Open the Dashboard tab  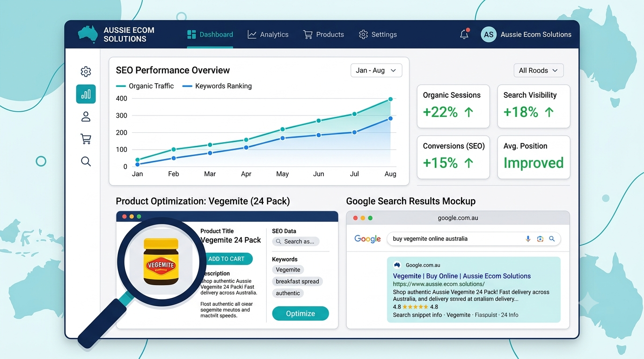(210, 35)
